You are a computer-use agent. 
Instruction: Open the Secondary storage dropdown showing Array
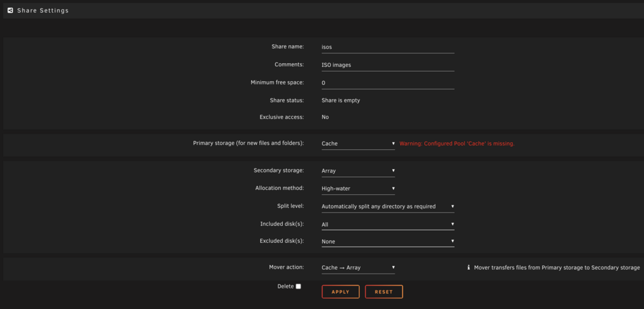358,171
